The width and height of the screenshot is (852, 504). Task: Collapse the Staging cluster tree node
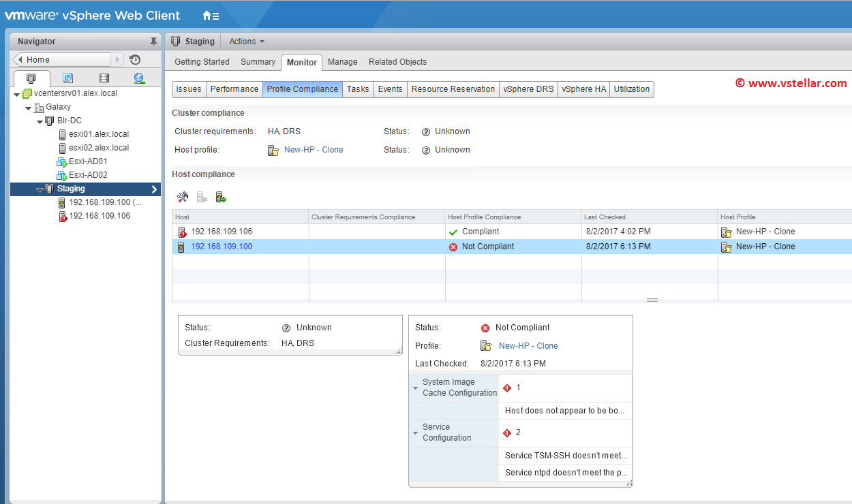[x=40, y=189]
